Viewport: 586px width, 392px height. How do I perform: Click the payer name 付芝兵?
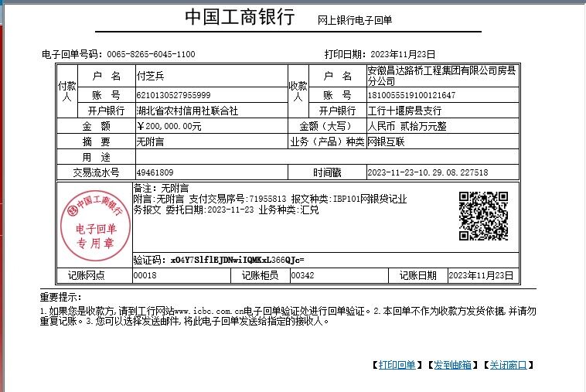[x=150, y=76]
